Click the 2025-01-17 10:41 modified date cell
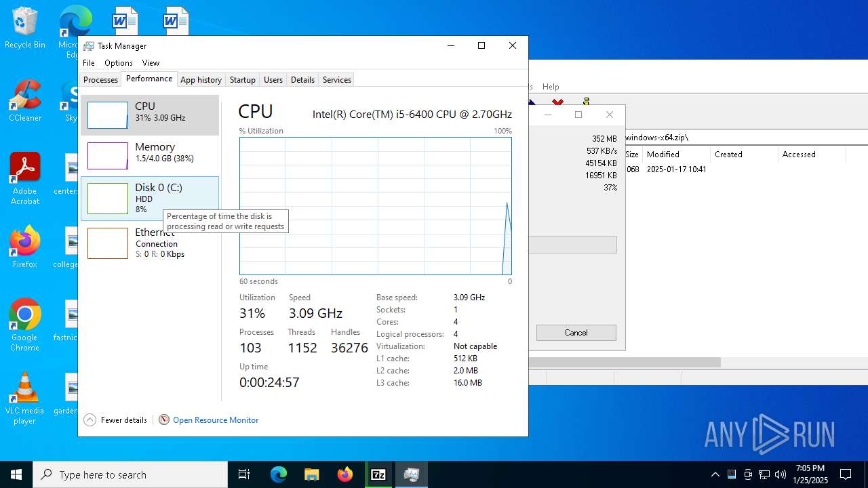This screenshot has width=868, height=488. (x=677, y=169)
